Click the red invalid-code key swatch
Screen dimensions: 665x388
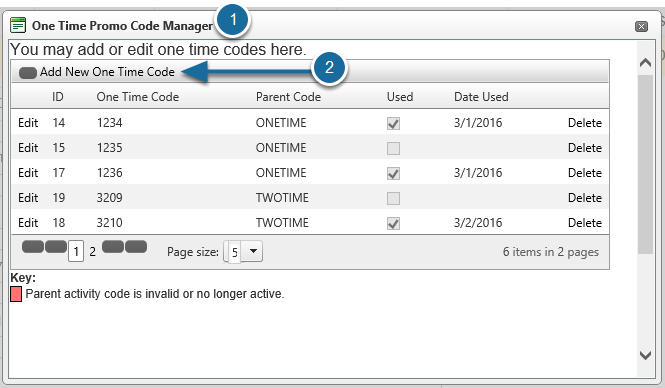[16, 294]
